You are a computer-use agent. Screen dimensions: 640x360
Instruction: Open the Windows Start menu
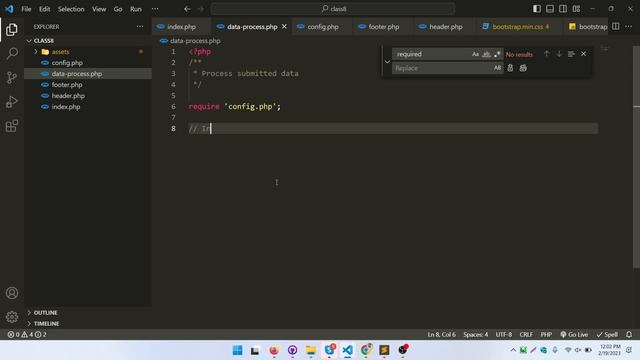click(x=237, y=350)
